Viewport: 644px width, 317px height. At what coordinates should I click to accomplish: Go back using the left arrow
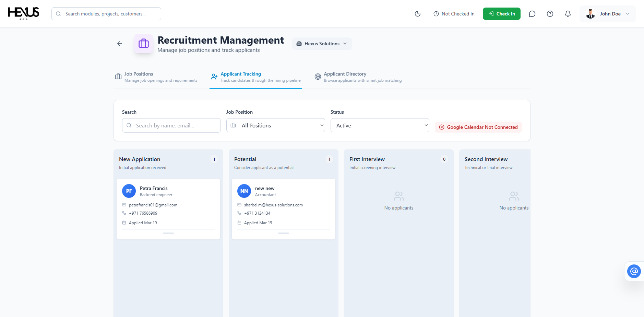pos(120,44)
